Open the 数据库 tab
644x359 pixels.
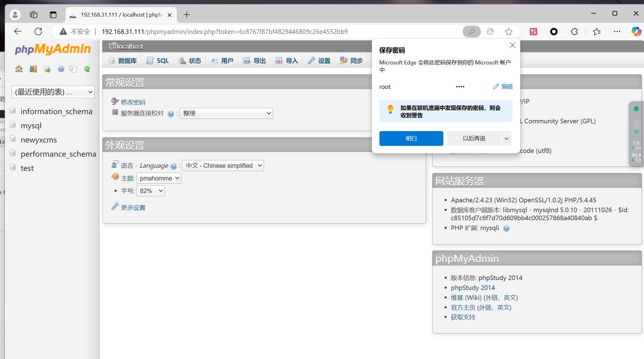(123, 61)
